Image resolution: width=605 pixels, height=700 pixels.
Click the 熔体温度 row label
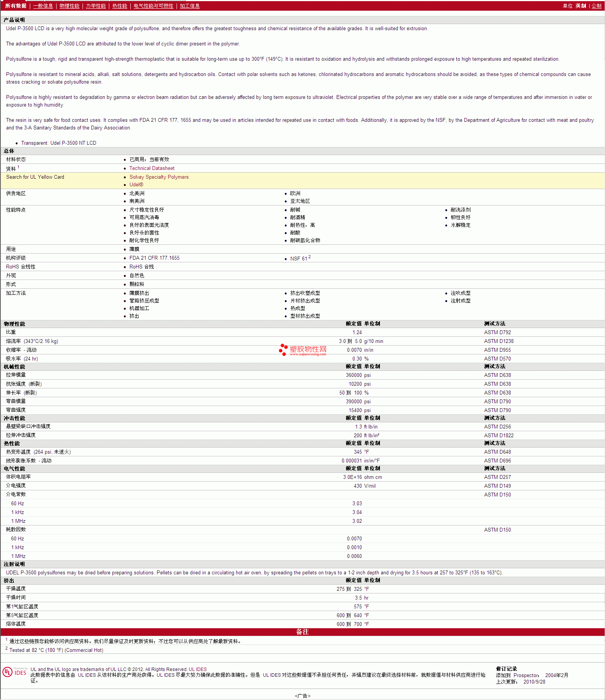click(16, 624)
